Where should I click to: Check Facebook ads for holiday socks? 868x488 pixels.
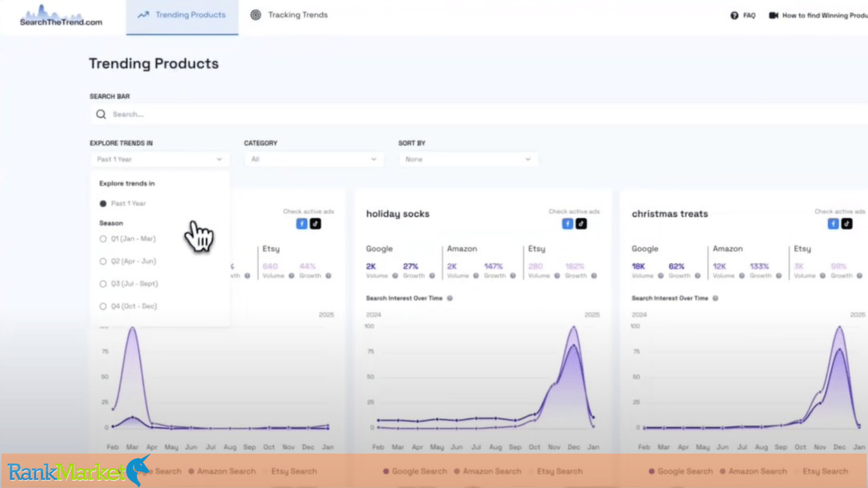567,224
